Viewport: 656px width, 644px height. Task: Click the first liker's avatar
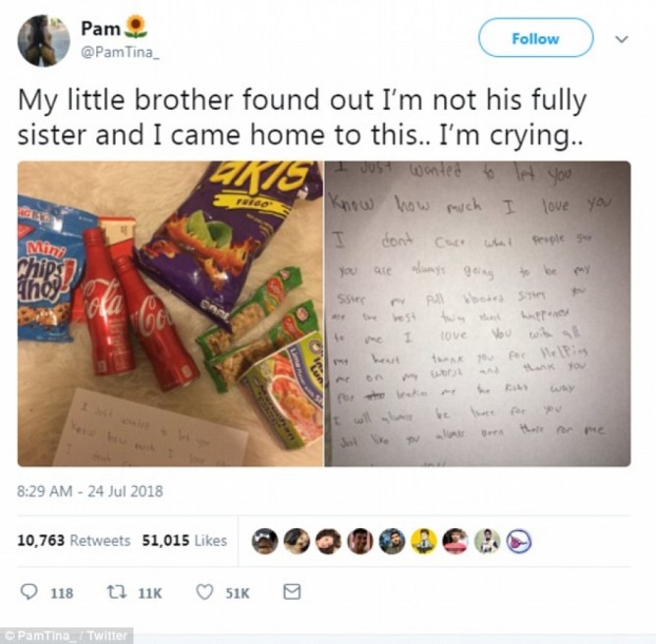[x=264, y=542]
